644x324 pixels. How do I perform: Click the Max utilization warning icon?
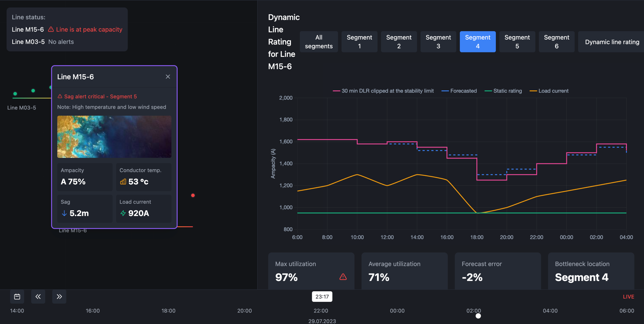[x=343, y=277]
